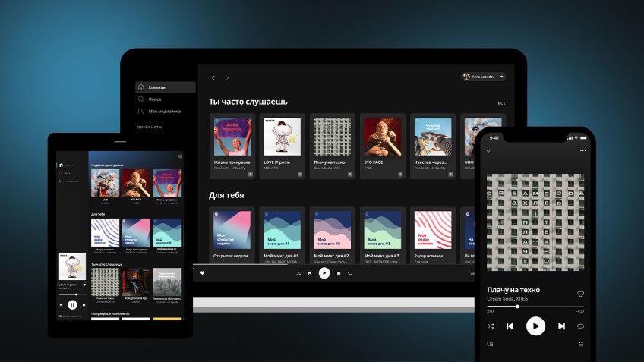
Task: Go forward with laptop's right navigation arrow
Action: 227,77
